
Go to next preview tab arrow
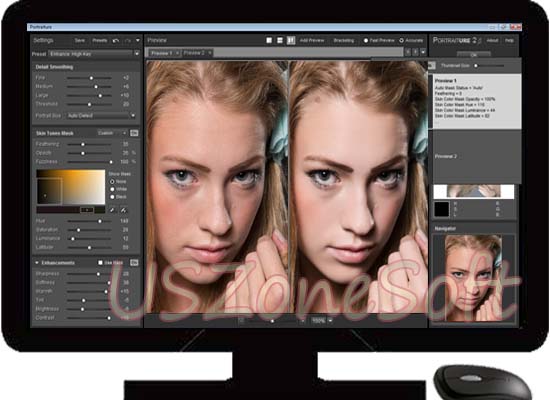(415, 52)
